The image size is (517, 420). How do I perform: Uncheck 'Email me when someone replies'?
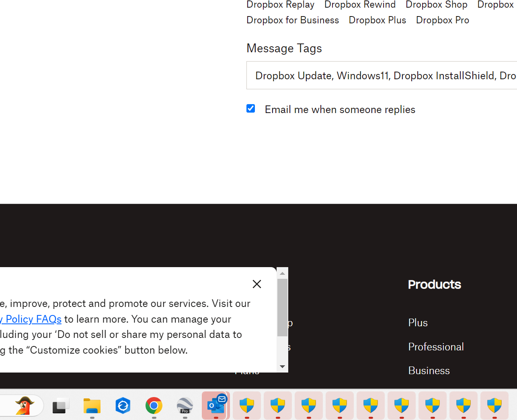(250, 108)
